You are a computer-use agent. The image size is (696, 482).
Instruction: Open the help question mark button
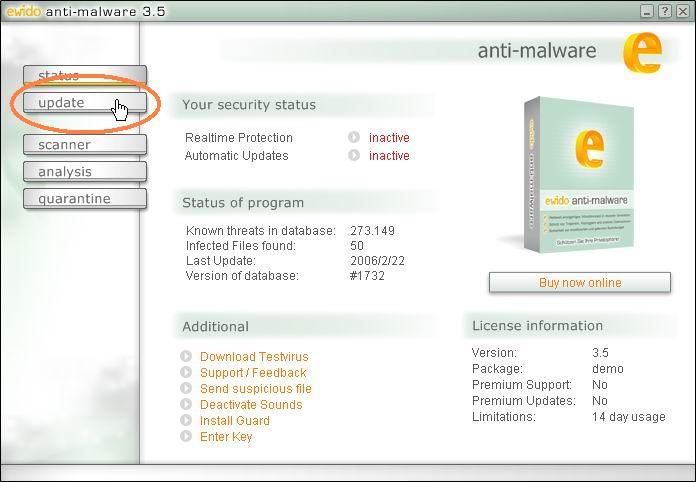pyautogui.click(x=665, y=11)
